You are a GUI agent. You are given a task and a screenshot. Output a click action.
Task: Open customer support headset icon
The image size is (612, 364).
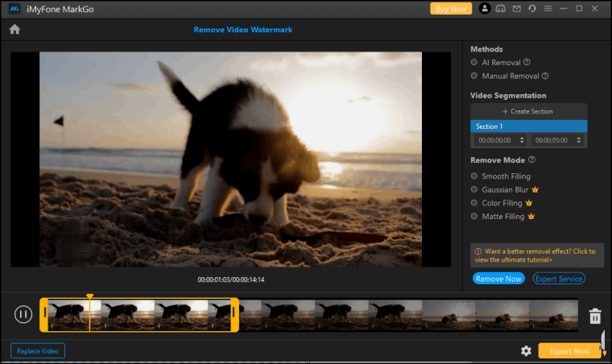tap(531, 9)
